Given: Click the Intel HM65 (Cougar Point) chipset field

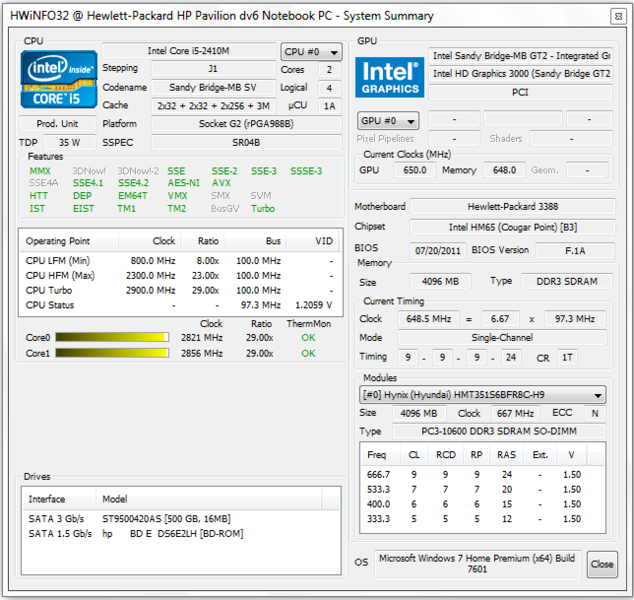Looking at the screenshot, I should point(513,227).
